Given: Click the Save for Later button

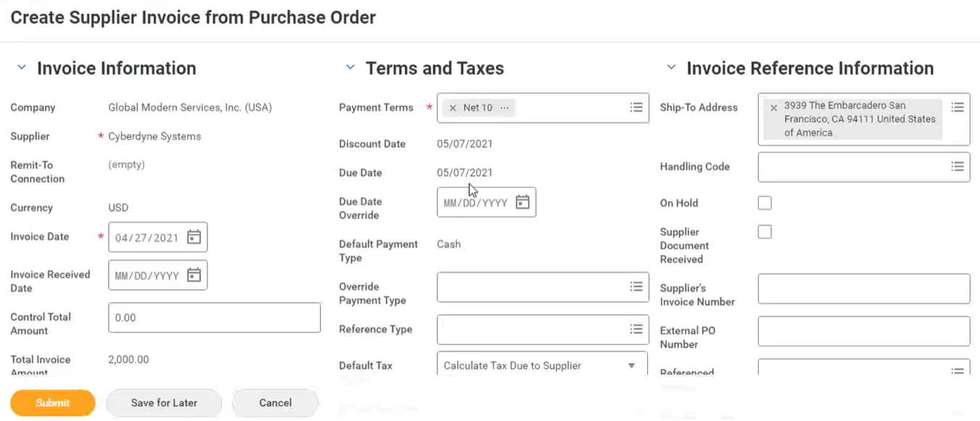Looking at the screenshot, I should 164,403.
